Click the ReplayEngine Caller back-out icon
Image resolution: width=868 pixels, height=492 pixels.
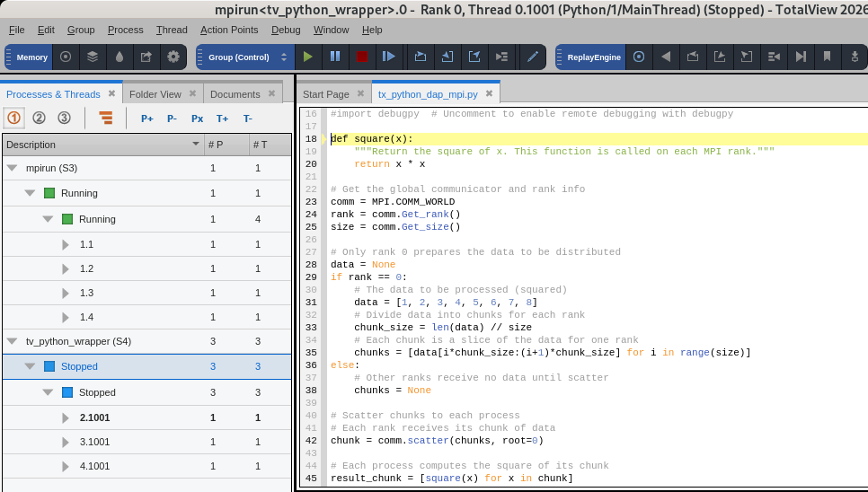pyautogui.click(x=747, y=57)
